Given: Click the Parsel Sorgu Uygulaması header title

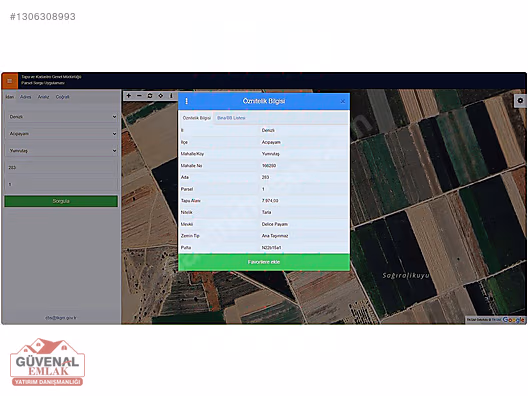Looking at the screenshot, I should (43, 83).
